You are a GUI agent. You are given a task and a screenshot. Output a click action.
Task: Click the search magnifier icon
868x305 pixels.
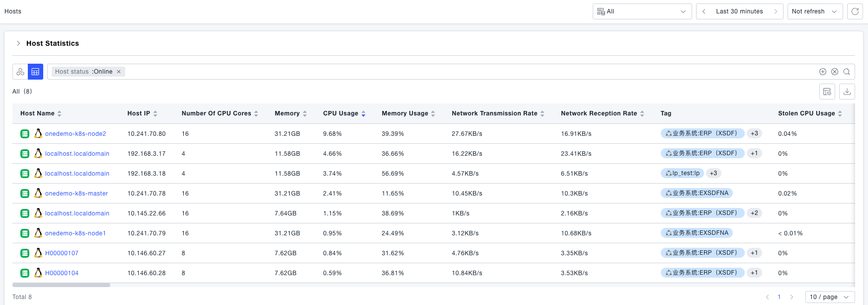pos(847,72)
